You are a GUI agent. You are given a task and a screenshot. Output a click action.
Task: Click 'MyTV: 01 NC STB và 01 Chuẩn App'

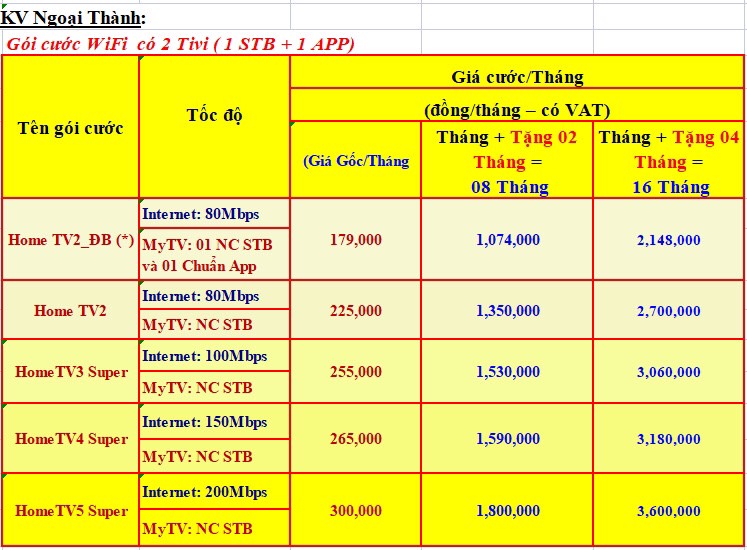click(x=214, y=255)
